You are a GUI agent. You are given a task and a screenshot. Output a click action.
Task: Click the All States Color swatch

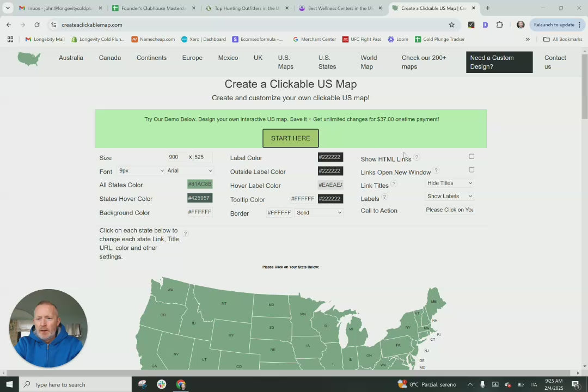pos(199,185)
